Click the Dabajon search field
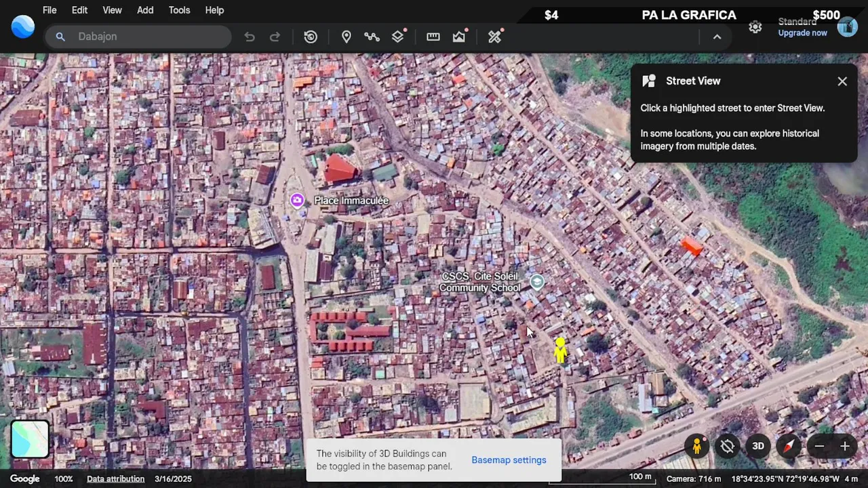This screenshot has width=868, height=488. click(138, 37)
